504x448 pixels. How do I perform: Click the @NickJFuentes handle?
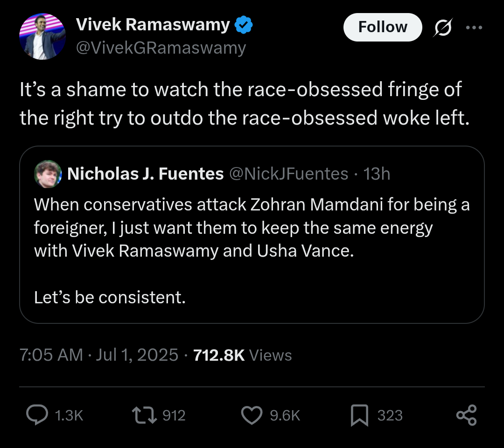pos(289,174)
